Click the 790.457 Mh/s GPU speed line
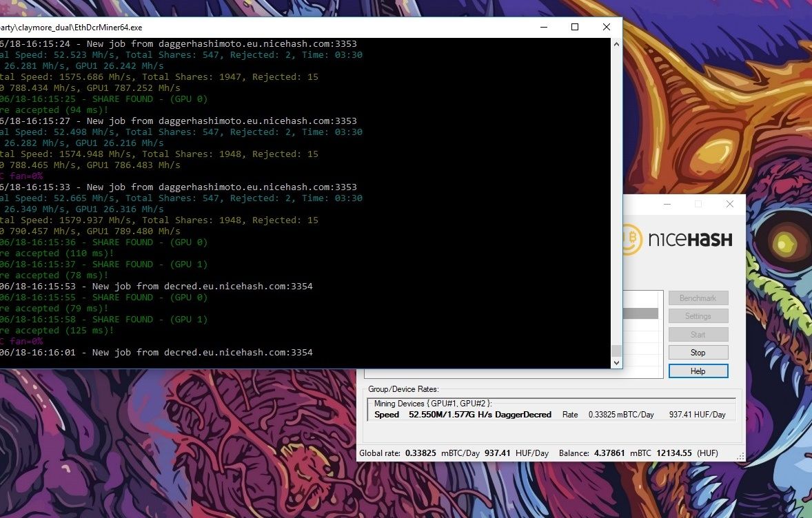Viewport: 812px width, 518px height. pos(90,231)
